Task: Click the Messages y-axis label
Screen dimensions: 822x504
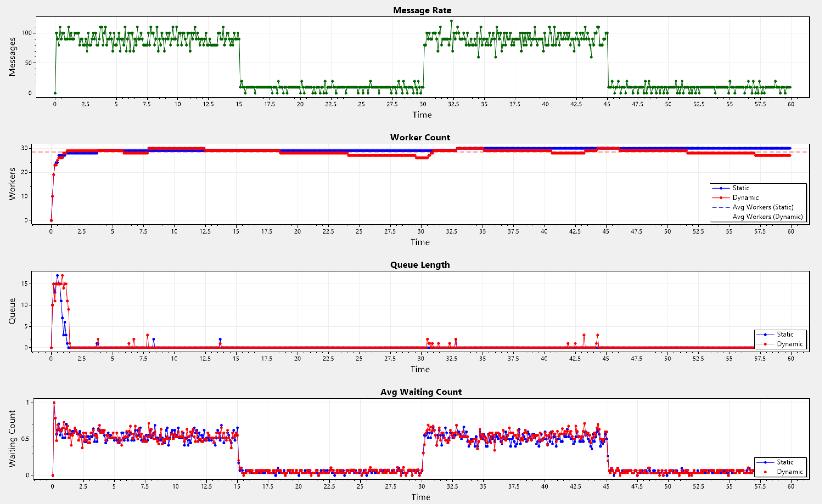Action: (12, 57)
